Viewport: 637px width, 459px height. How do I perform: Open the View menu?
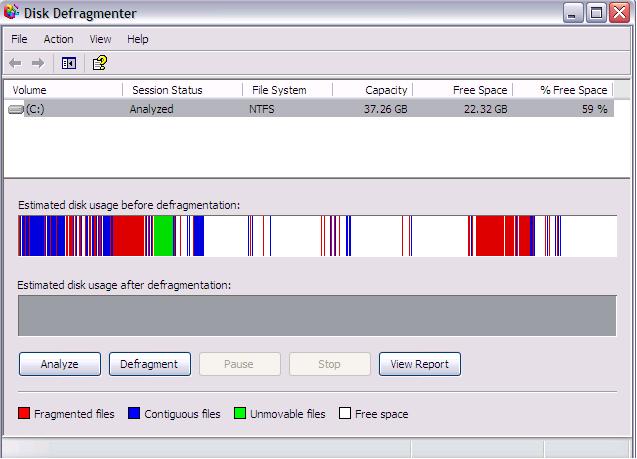(100, 39)
